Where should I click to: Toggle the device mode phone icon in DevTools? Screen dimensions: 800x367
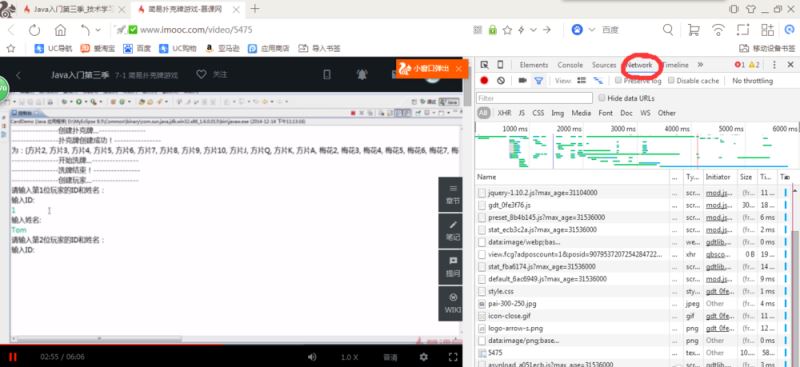[x=500, y=65]
